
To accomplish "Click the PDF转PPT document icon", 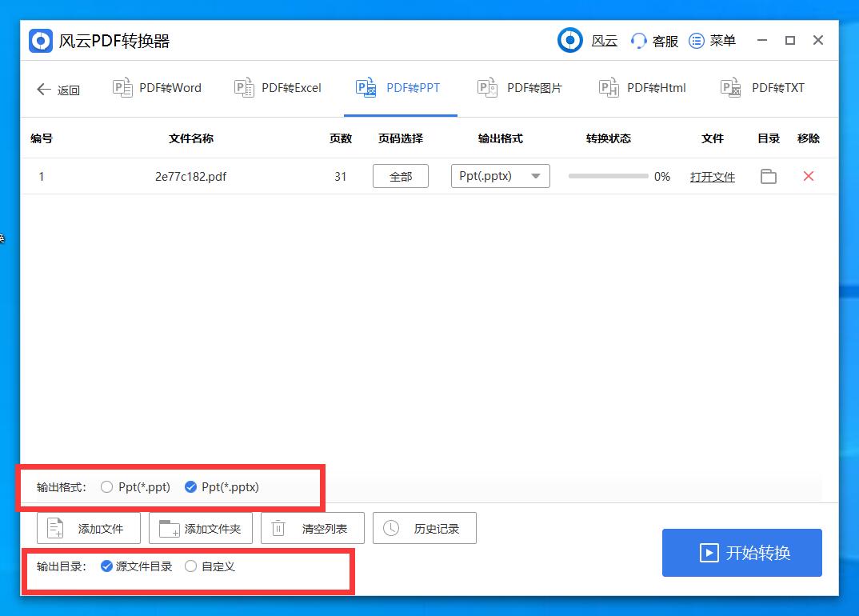I will click(366, 88).
